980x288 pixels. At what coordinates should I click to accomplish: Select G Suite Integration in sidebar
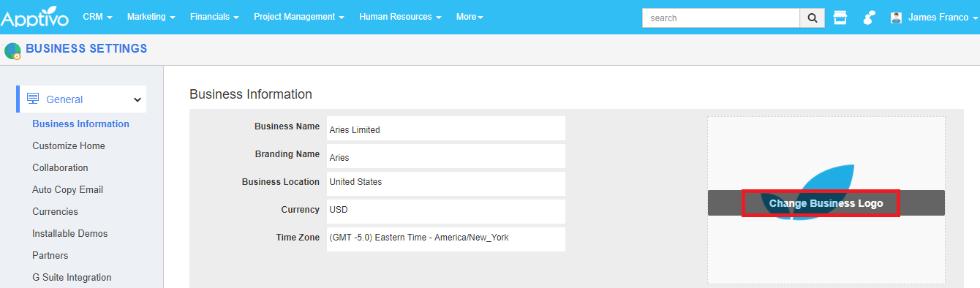72,277
